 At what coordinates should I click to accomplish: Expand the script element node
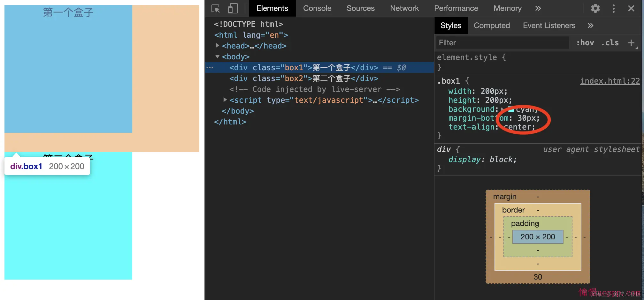(225, 100)
